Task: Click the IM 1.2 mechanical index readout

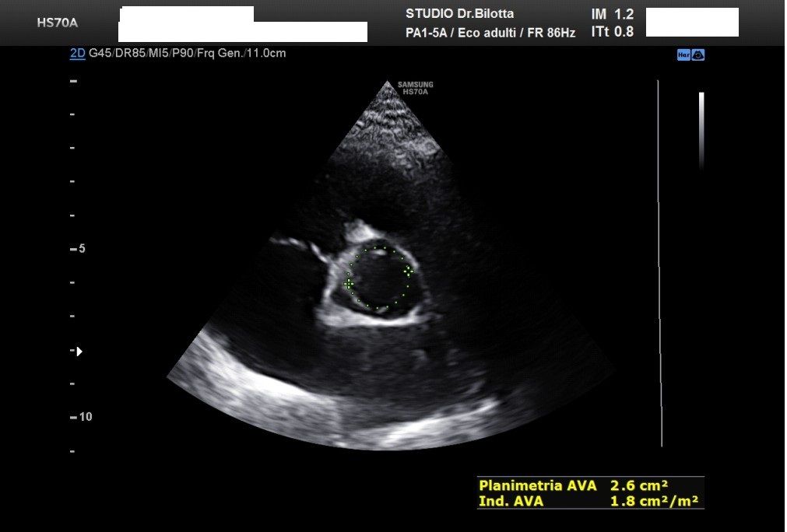Action: [613, 15]
